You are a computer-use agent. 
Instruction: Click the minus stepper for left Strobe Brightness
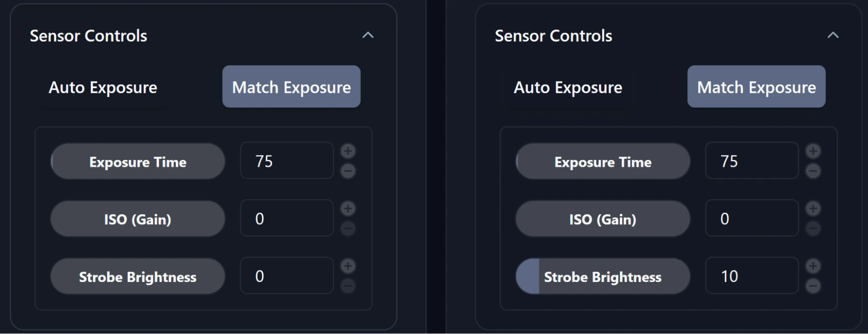pyautogui.click(x=347, y=285)
